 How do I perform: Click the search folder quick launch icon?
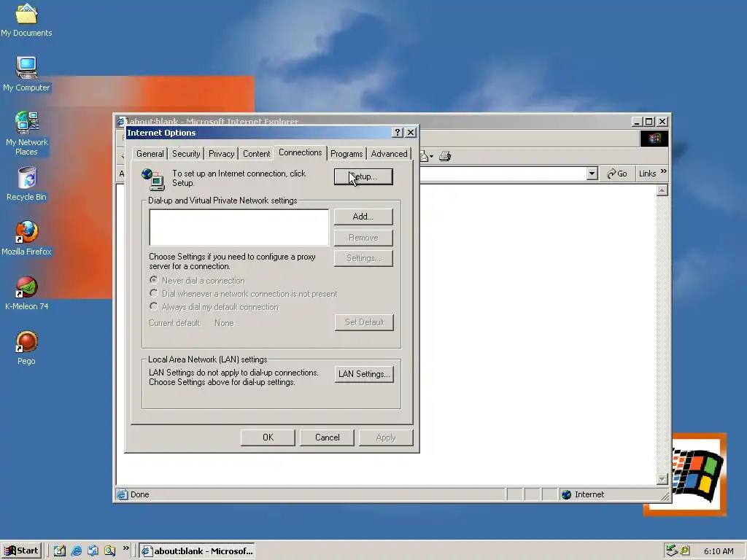[109, 551]
